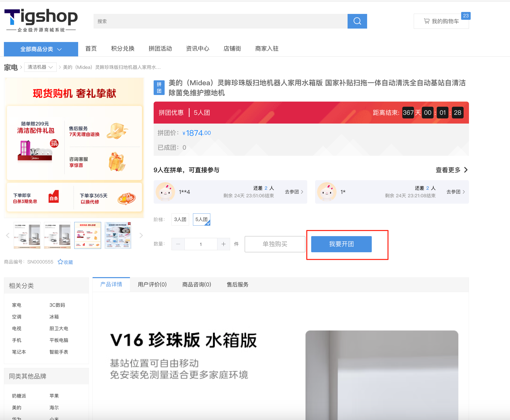Screen dimensions: 510x420
Task: Click the star favorite icon (收藏)
Action: tap(60, 262)
